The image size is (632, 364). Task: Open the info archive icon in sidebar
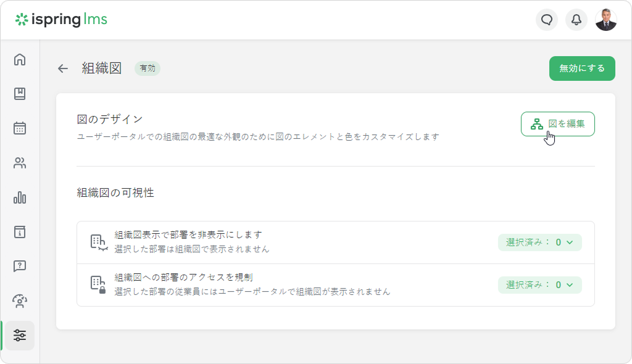(20, 232)
